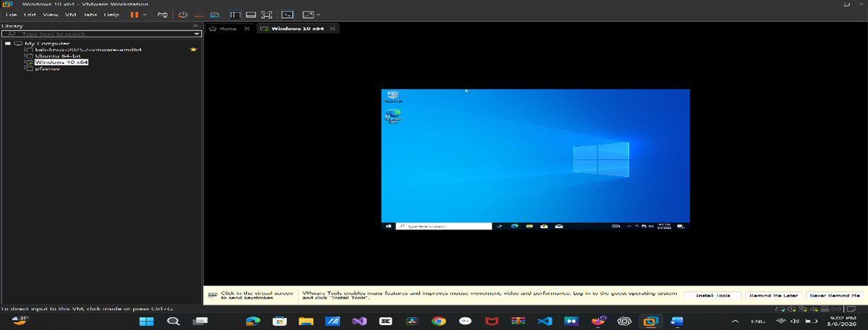Open guest notification center icon
The height and width of the screenshot is (330, 868).
[x=681, y=227]
